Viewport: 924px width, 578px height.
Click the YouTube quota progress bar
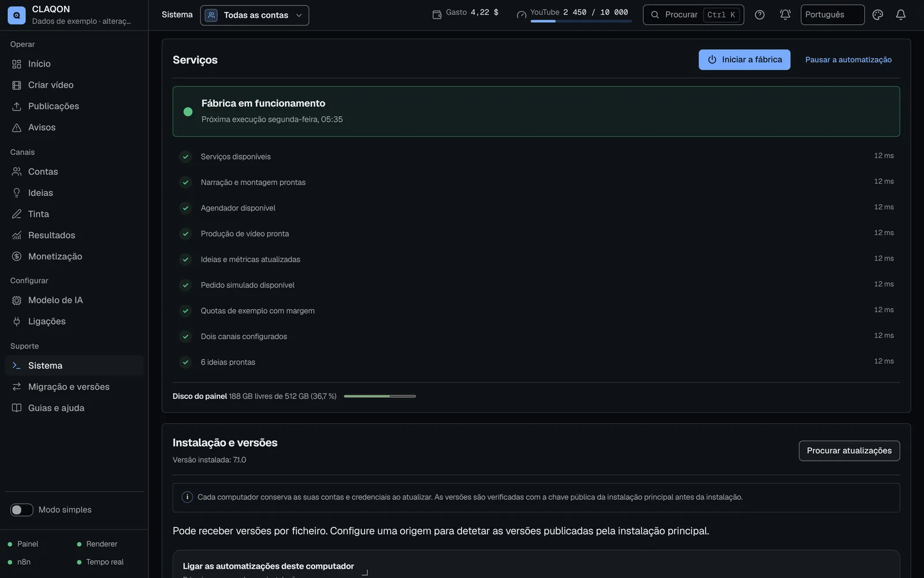(581, 21)
